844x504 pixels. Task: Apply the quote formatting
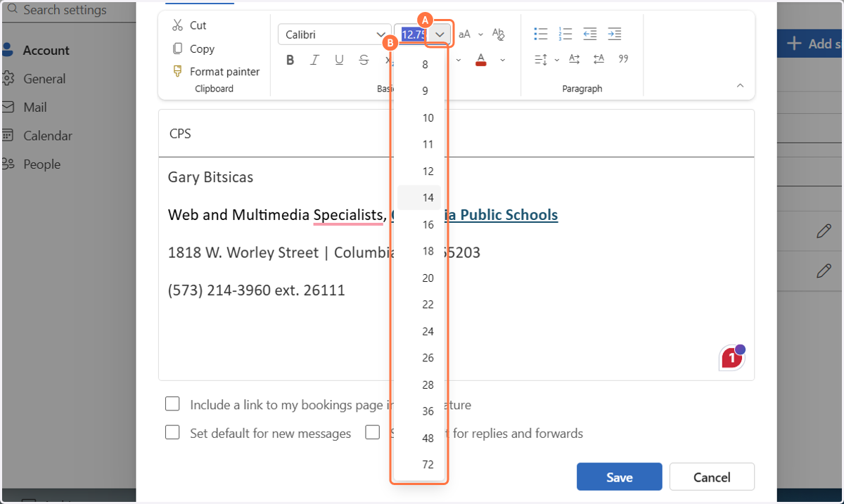click(623, 60)
